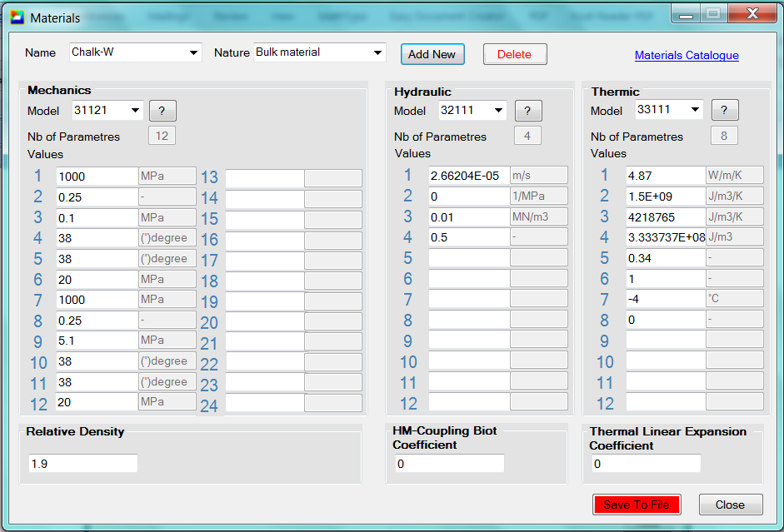The height and width of the screenshot is (532, 784).
Task: Focus the Thermal Linear Expansion Coefficient field
Action: point(645,464)
